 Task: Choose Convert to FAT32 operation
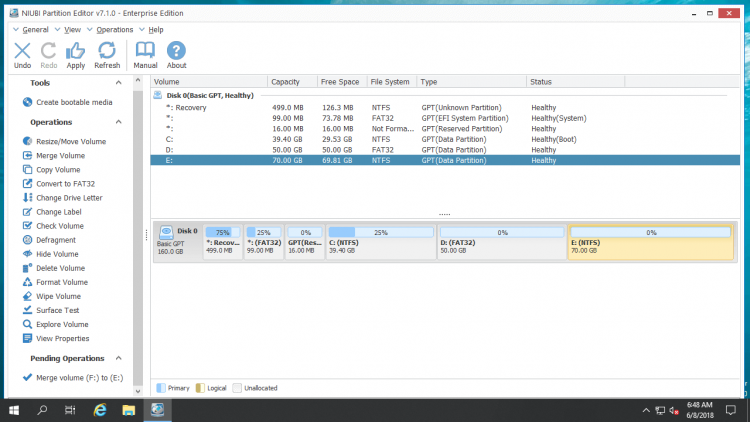(58, 184)
